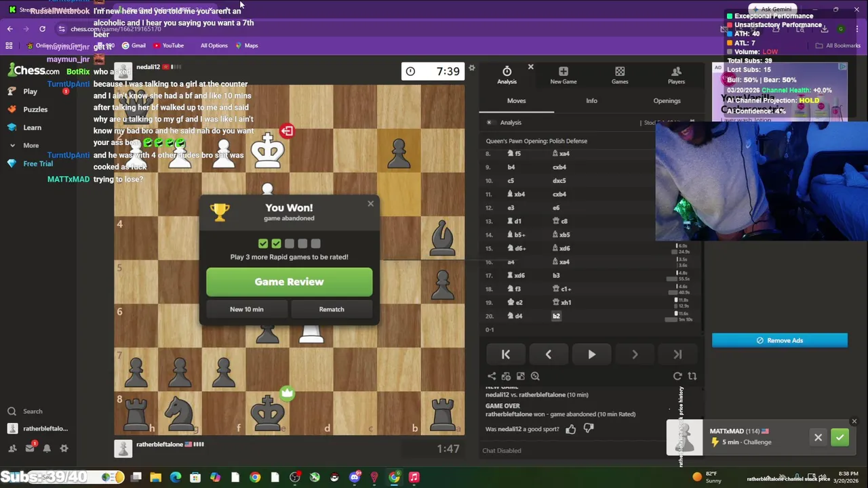Click the circular arrow icon in tools row

point(677,376)
